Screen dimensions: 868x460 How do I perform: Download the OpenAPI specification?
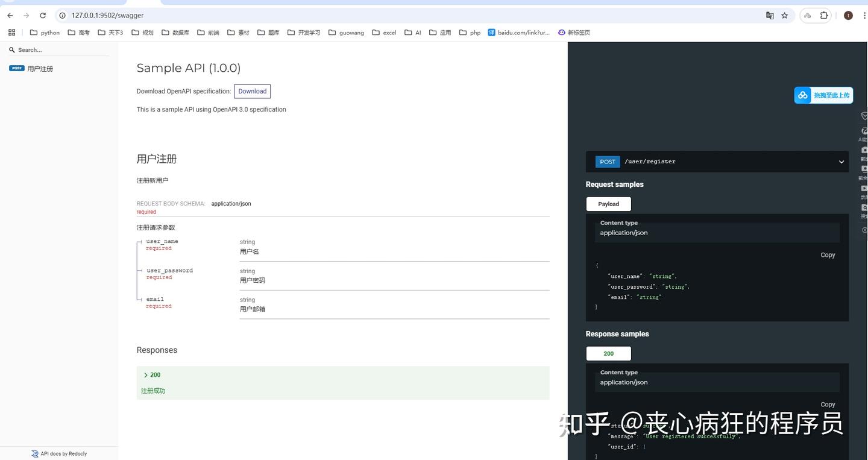[252, 91]
